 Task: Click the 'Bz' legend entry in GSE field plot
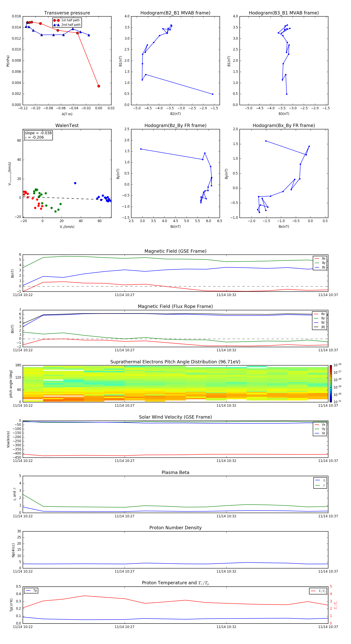point(320,267)
